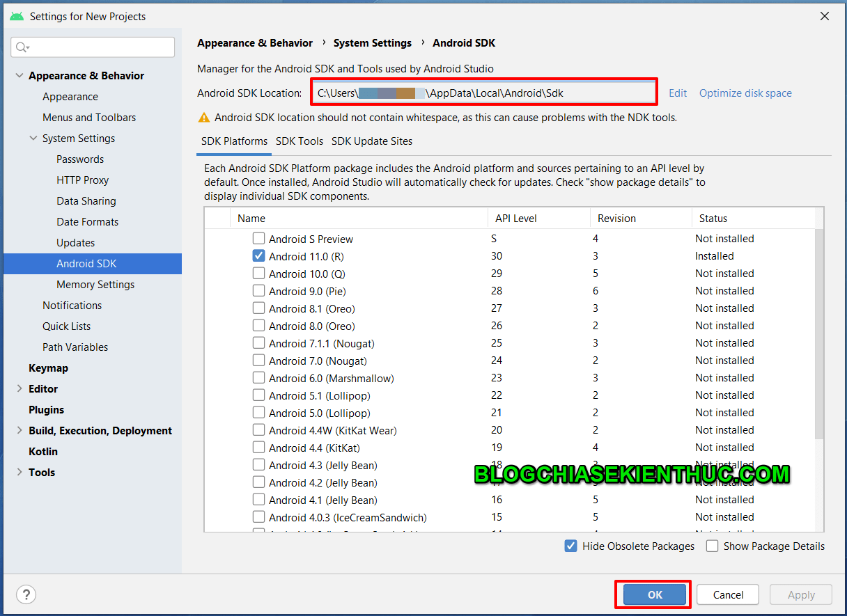Open Plugins settings page

tap(46, 410)
